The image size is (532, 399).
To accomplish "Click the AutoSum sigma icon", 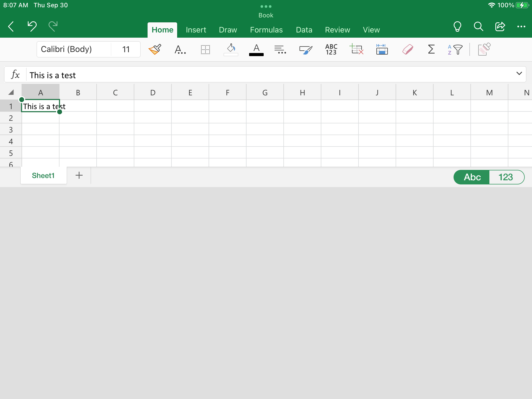I will (x=431, y=49).
